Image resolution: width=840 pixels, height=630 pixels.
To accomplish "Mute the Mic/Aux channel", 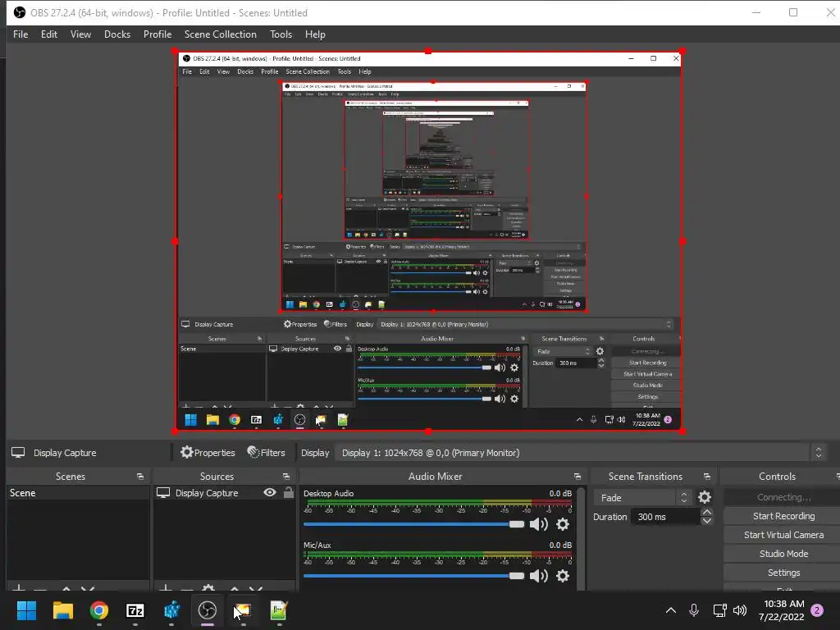I will [538, 576].
